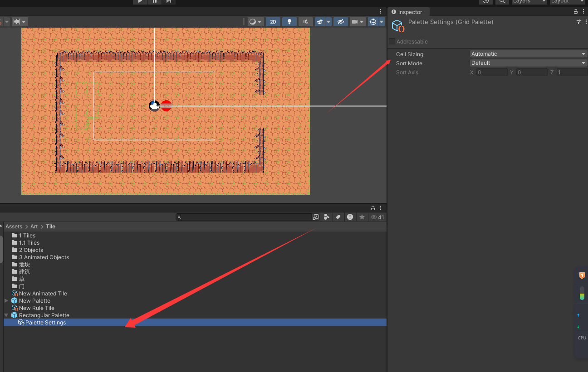588x372 pixels.
Task: Collapse the Rectangular Palette entry
Action: pos(6,315)
